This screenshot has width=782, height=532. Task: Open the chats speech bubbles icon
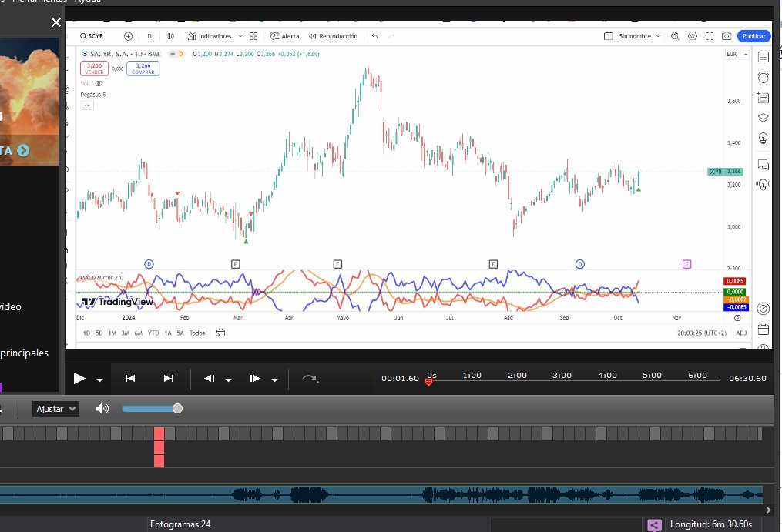[x=763, y=164]
